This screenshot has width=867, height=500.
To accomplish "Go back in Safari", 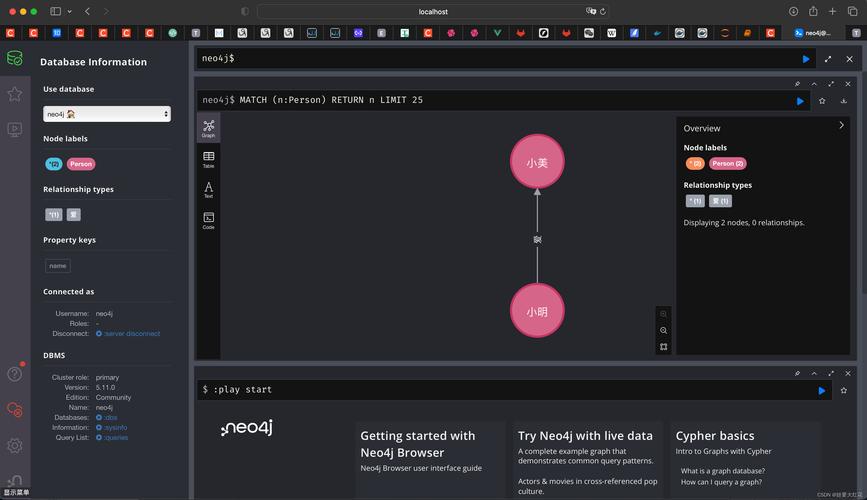I will coord(87,11).
